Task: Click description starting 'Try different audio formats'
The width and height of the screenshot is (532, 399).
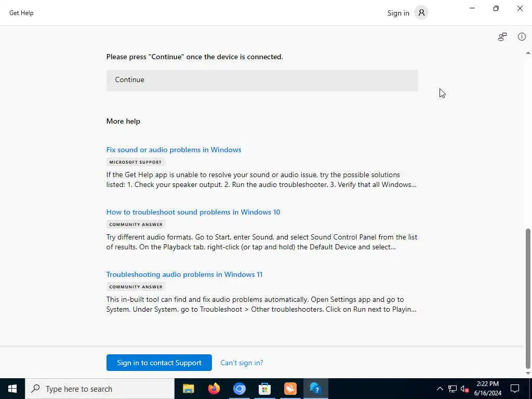Action: [262, 242]
